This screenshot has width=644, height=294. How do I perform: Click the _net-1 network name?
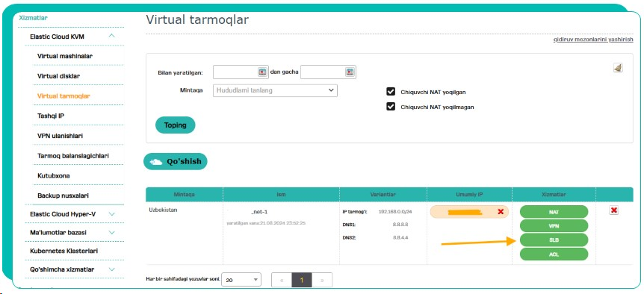(259, 212)
